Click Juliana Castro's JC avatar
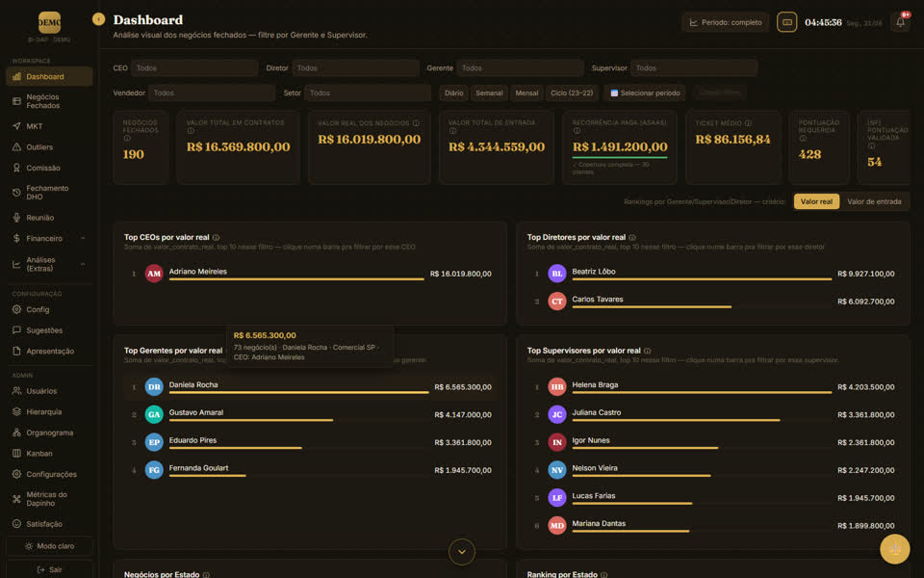924x578 pixels. [557, 414]
